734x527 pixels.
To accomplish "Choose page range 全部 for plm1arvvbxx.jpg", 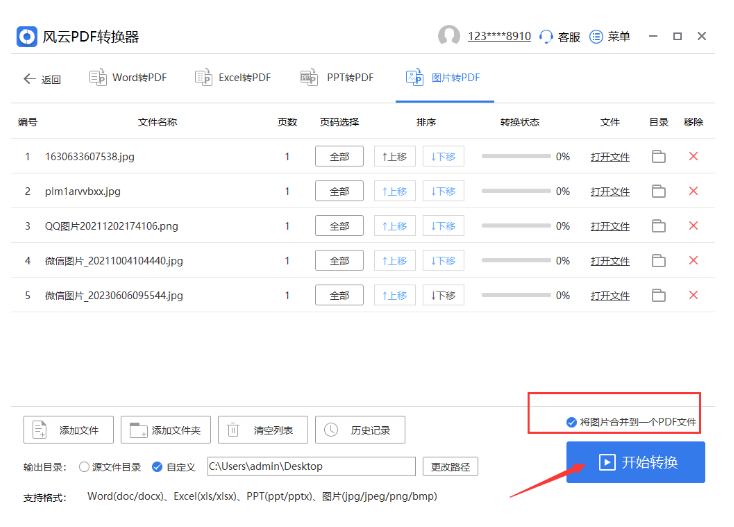I will click(339, 191).
